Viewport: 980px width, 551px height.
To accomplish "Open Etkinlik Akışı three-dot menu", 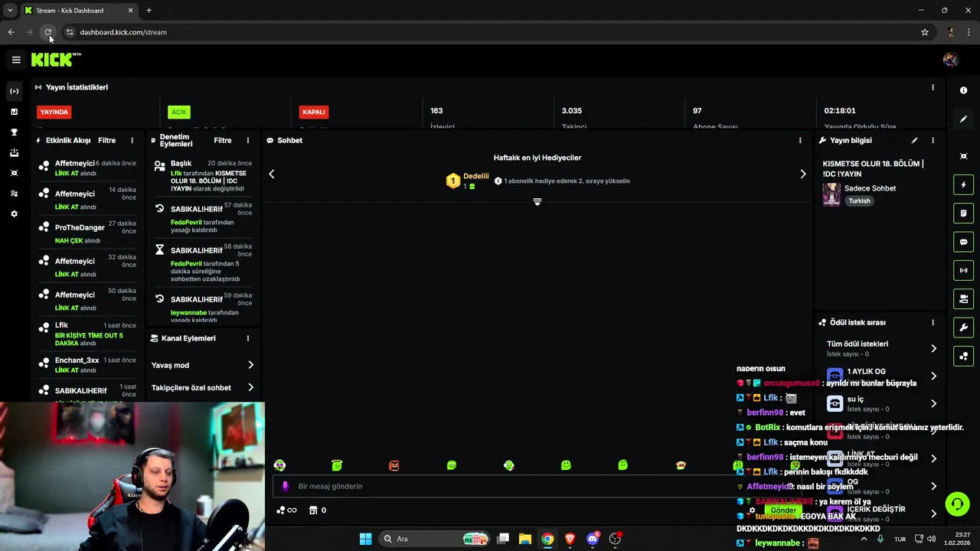I will pyautogui.click(x=132, y=140).
